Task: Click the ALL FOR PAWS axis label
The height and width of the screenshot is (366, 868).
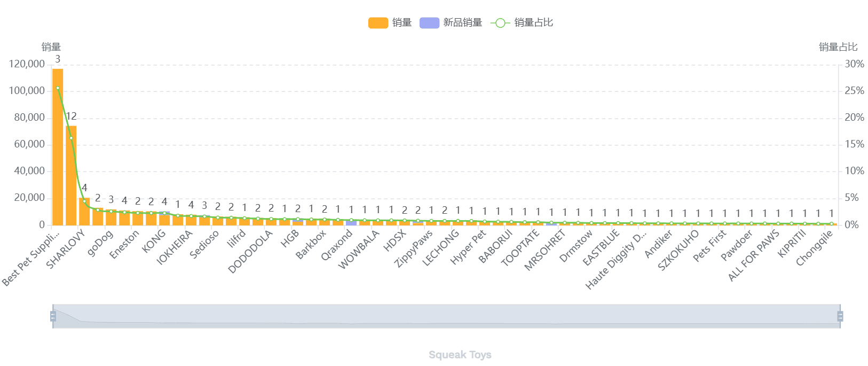Action: pos(754,255)
